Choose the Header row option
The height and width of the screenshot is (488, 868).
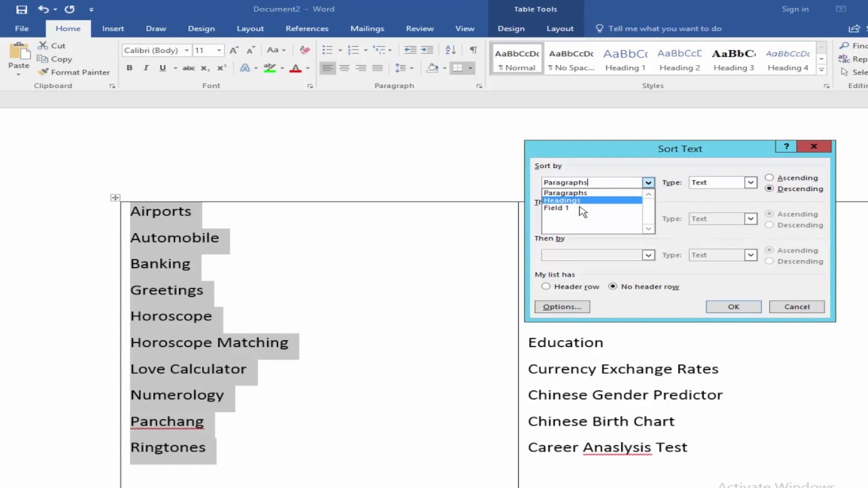[x=570, y=287]
